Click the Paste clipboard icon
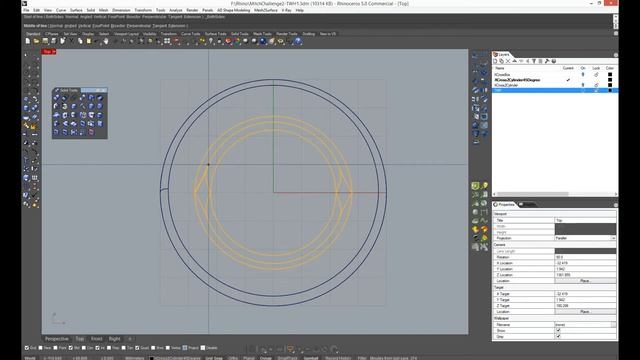This screenshot has width=640, height=360. pos(89,41)
